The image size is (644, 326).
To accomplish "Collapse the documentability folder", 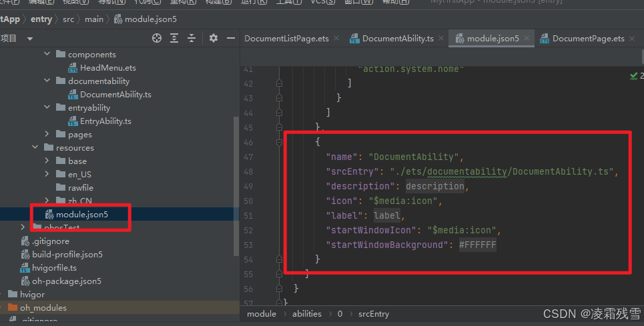I will pos(47,81).
